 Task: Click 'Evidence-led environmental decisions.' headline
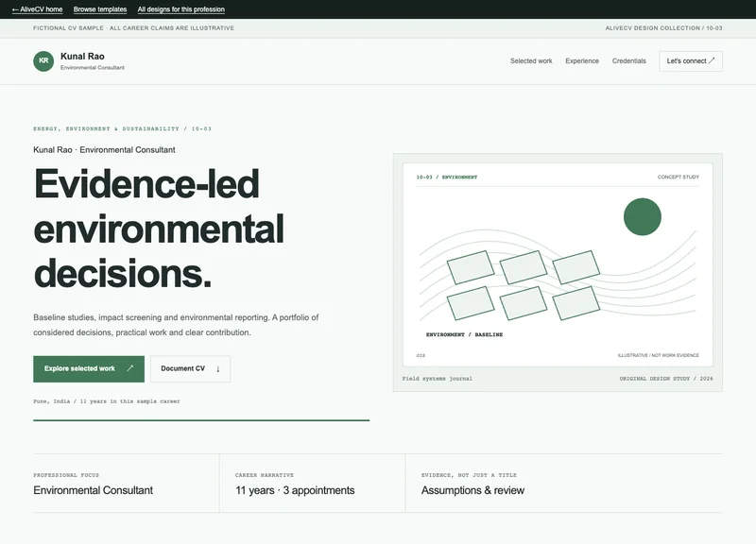click(x=159, y=229)
